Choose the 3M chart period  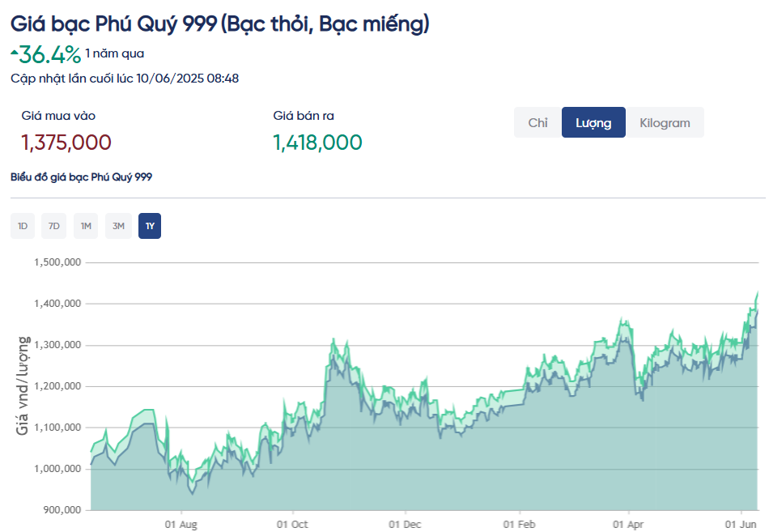pyautogui.click(x=118, y=226)
